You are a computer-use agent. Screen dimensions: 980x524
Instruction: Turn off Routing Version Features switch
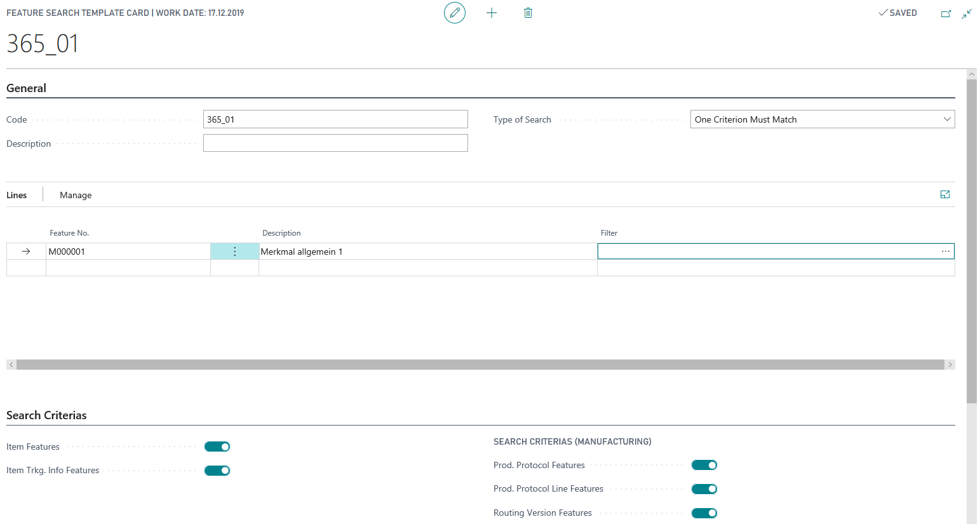click(704, 513)
